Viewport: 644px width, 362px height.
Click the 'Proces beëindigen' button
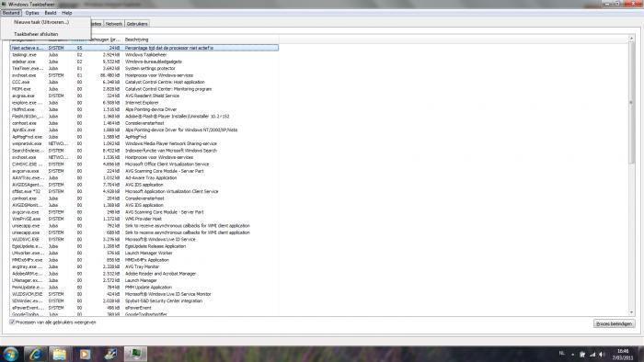tap(614, 323)
